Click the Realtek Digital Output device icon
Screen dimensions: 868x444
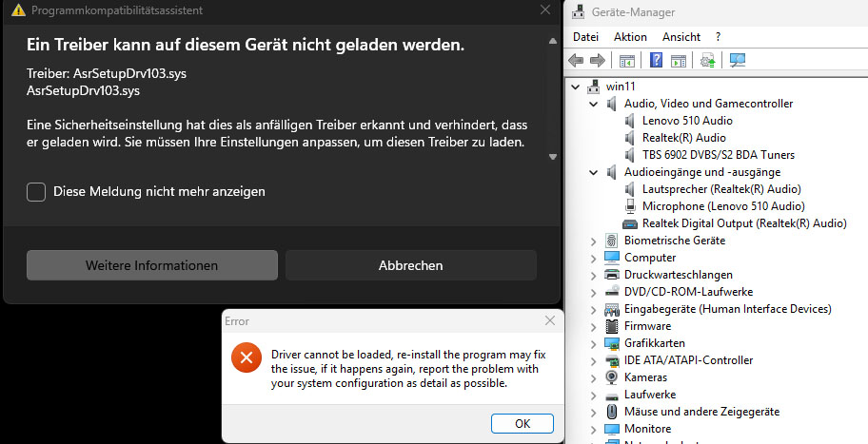tap(630, 224)
